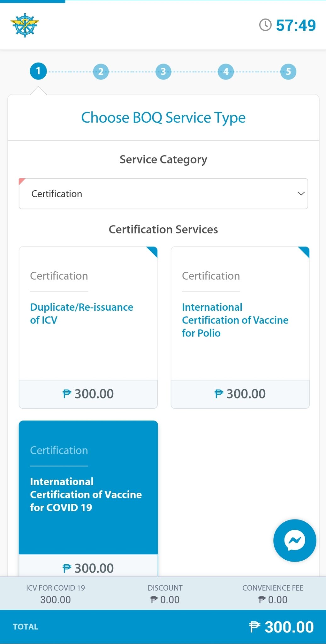326x644 pixels.
Task: Click the ICV FOR COVID 19 summary entry
Action: click(x=55, y=593)
